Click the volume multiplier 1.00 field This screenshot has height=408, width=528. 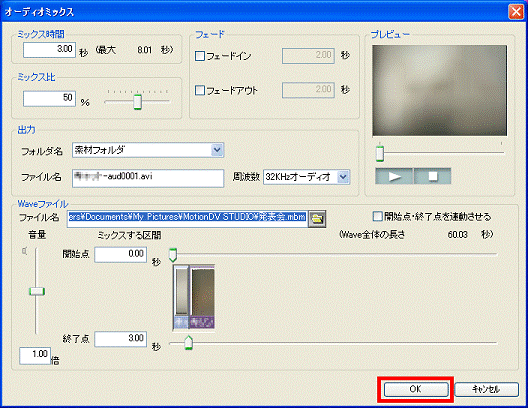[35, 356]
